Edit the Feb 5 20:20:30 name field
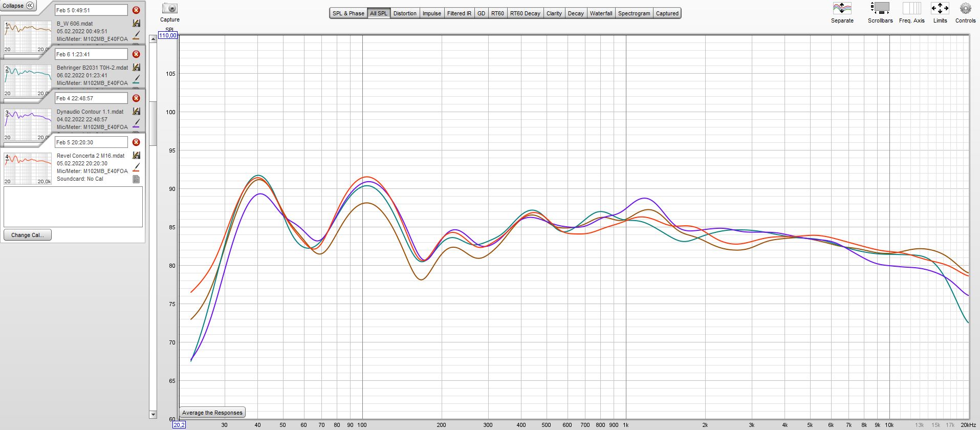980x430 pixels. point(91,142)
